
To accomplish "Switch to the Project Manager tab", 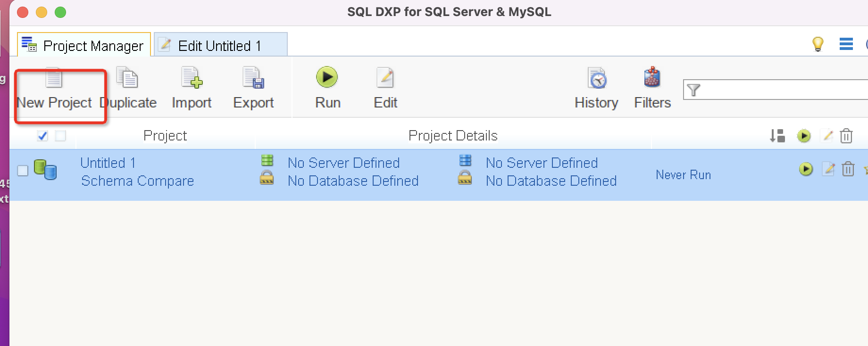I will click(x=84, y=45).
